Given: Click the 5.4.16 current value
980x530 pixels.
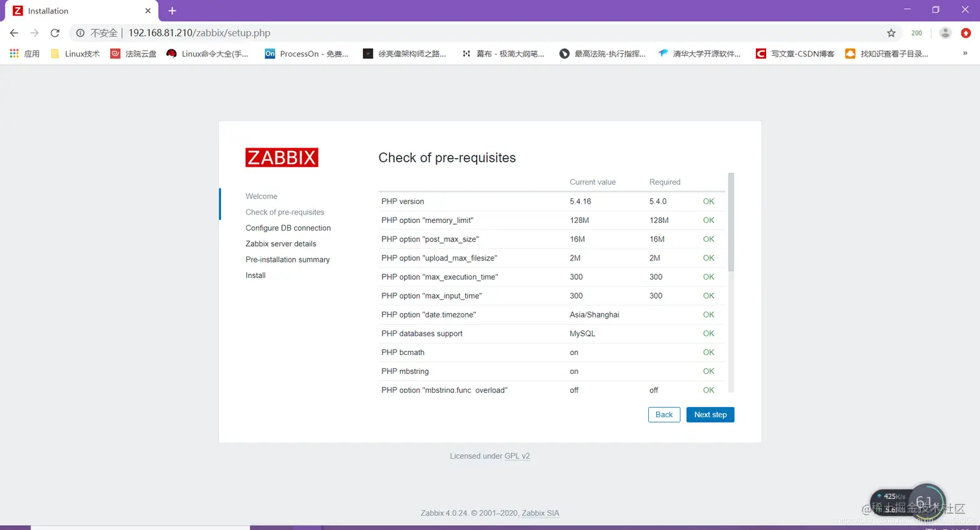Looking at the screenshot, I should point(581,202).
